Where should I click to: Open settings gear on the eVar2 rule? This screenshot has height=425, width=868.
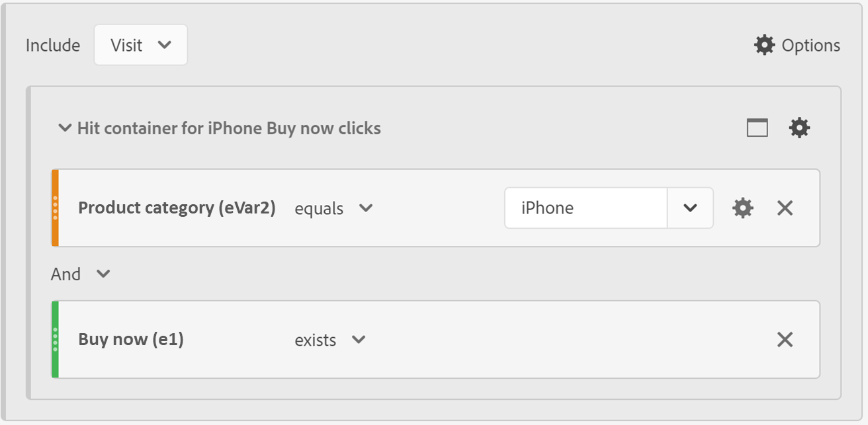(x=742, y=208)
